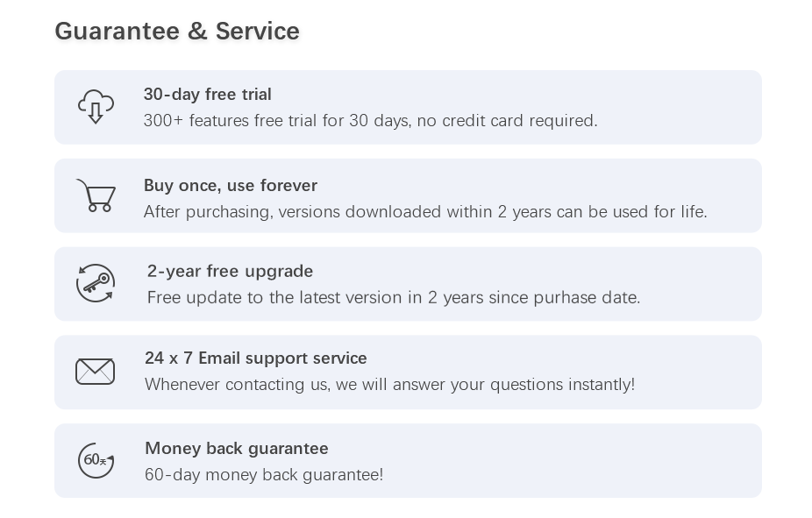Click the "30-day free trial" title

coord(207,94)
